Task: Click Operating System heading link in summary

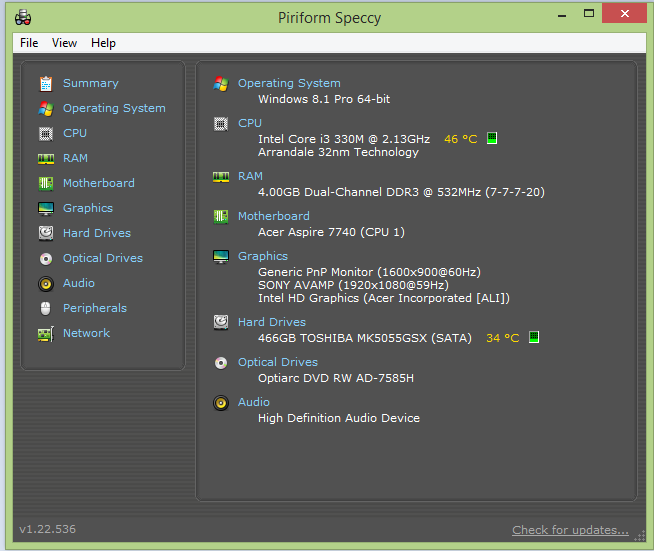Action: pyautogui.click(x=289, y=83)
